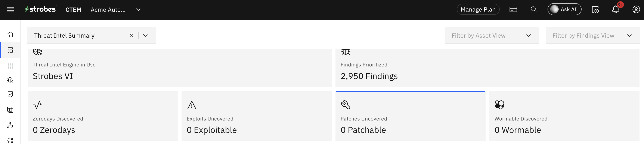Click the home icon in sidebar
Viewport: 644px width, 144px height.
pyautogui.click(x=10, y=34)
